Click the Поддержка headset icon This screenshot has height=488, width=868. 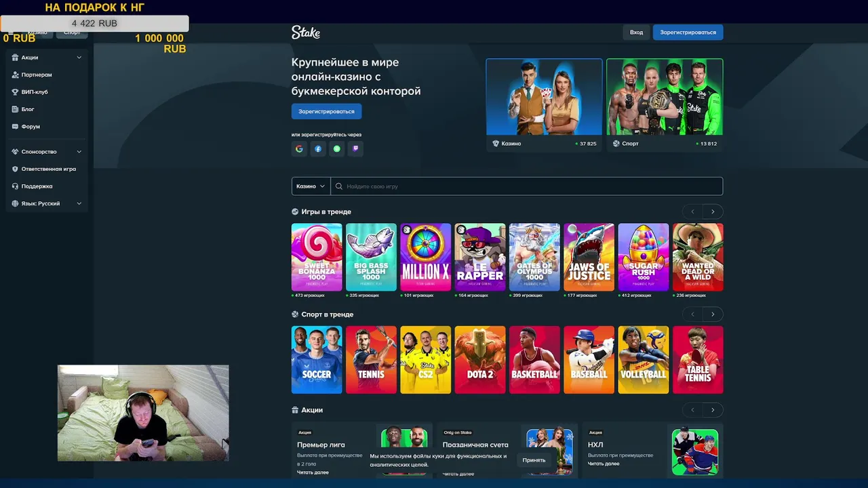[15, 186]
